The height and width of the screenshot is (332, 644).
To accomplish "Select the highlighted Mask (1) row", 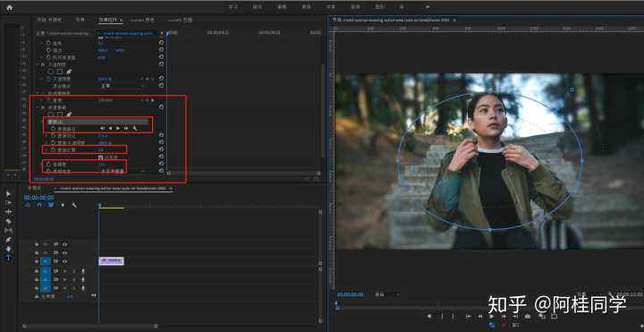I will click(97, 122).
